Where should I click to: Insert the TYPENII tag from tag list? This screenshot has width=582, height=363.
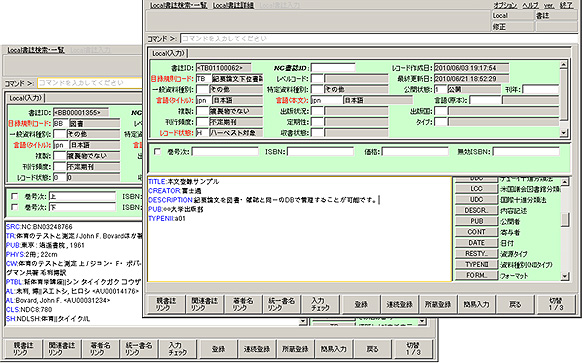476,265
